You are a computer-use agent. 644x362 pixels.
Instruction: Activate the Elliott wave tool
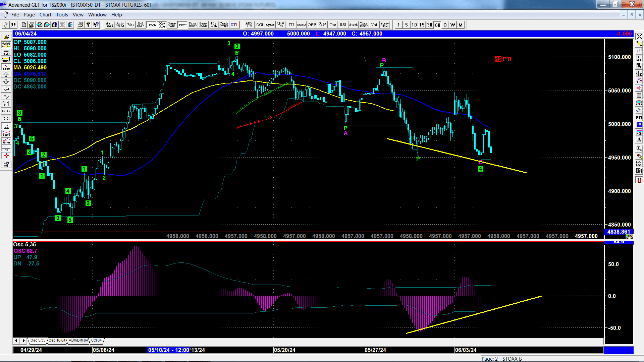pos(6,67)
